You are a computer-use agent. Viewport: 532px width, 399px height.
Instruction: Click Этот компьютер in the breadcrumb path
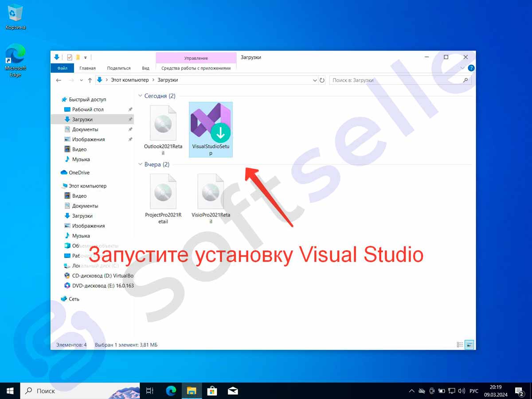(x=129, y=80)
